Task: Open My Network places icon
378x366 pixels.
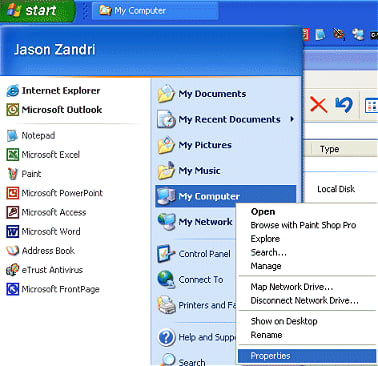Action: (x=166, y=222)
